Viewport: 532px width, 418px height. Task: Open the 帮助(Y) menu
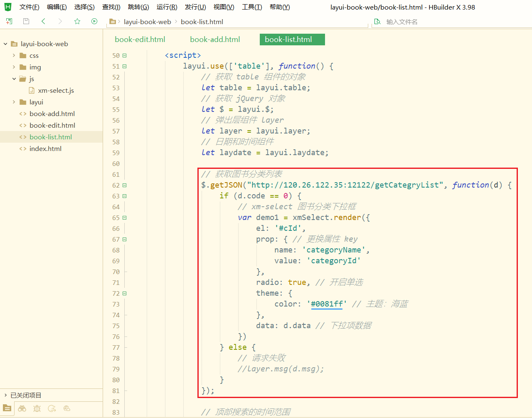point(280,7)
